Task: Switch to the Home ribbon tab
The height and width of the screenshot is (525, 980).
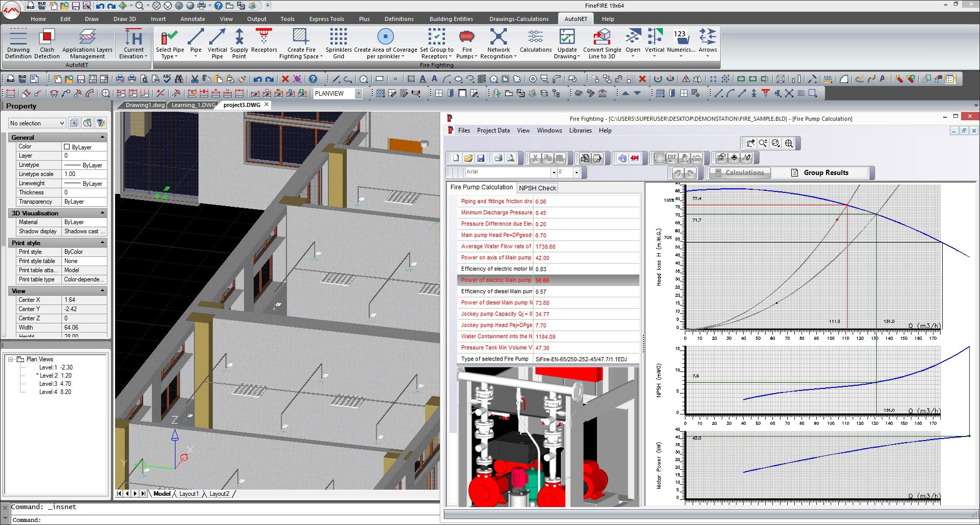Action: click(38, 19)
